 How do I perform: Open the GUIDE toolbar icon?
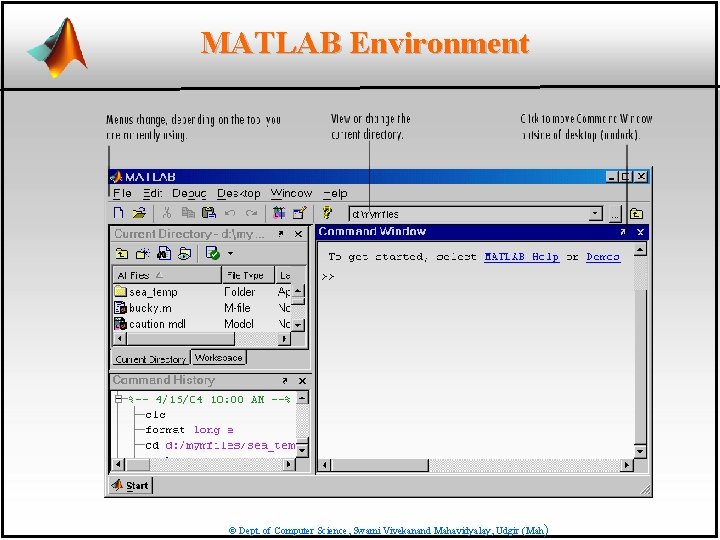[299, 213]
